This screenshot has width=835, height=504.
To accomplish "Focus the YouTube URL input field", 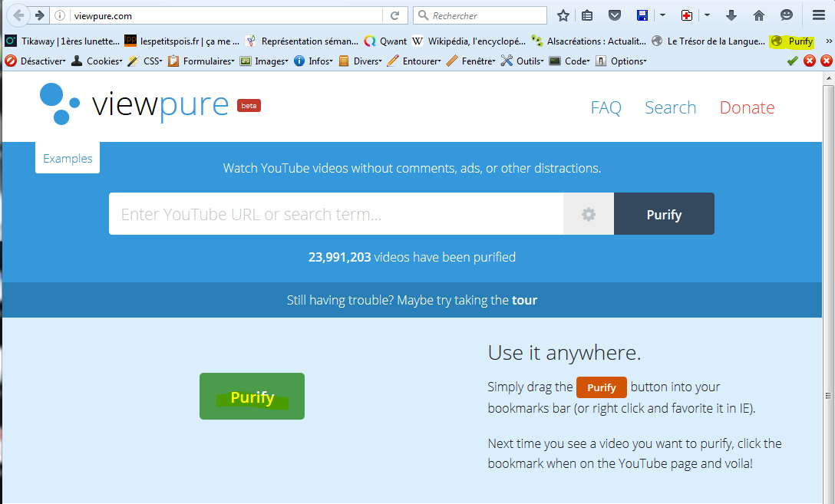I will coord(335,214).
